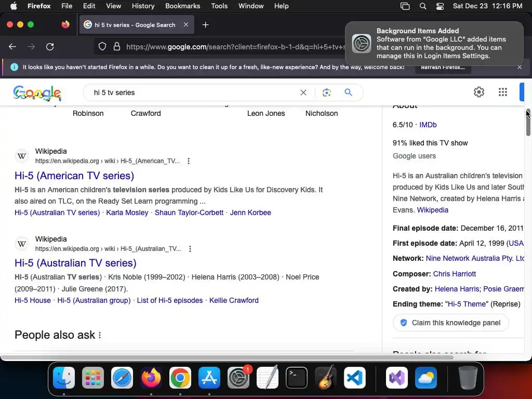Open the History menu
This screenshot has width=532, height=399.
click(x=143, y=6)
